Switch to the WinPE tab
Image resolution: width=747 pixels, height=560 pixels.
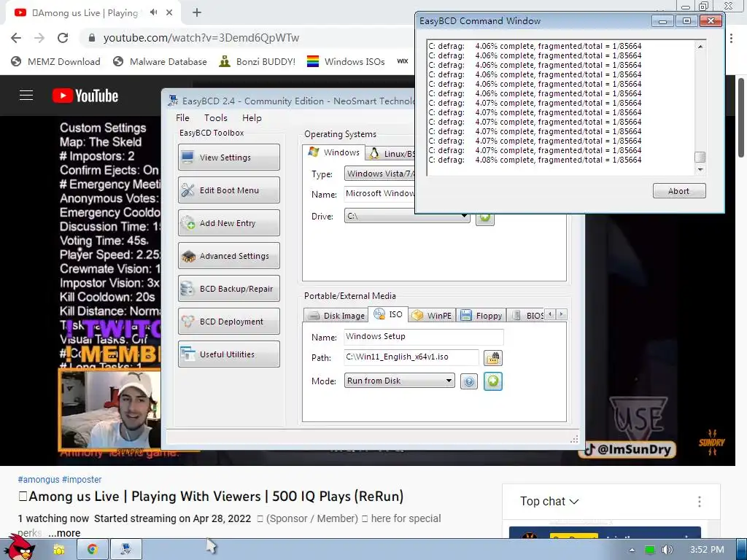coord(432,316)
